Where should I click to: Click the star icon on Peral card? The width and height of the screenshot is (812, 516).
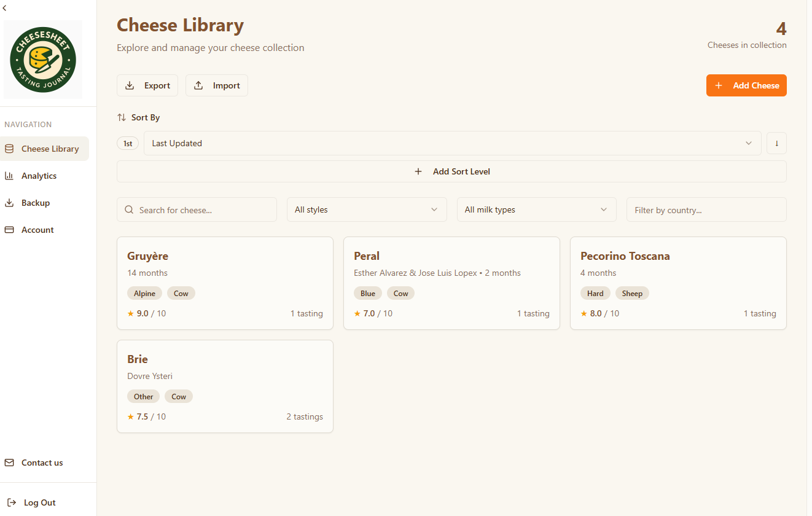pos(357,313)
